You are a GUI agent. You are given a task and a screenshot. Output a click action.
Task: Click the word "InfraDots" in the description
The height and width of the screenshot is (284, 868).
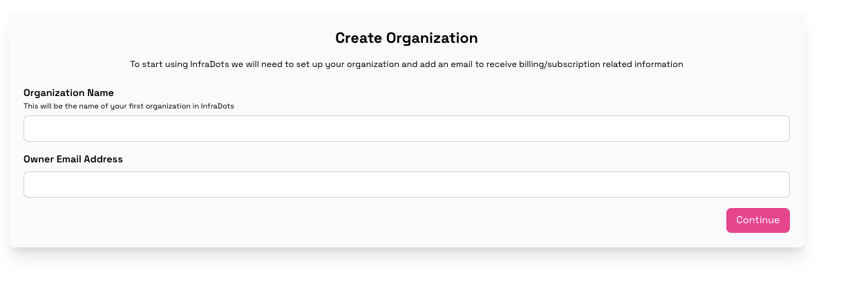[211, 64]
